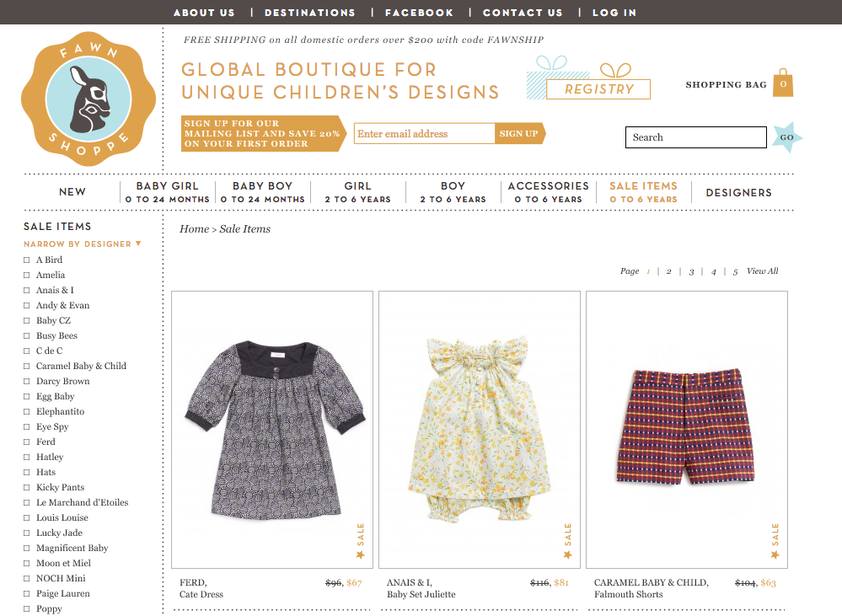
Task: Go to page 4 of results
Action: 713,271
